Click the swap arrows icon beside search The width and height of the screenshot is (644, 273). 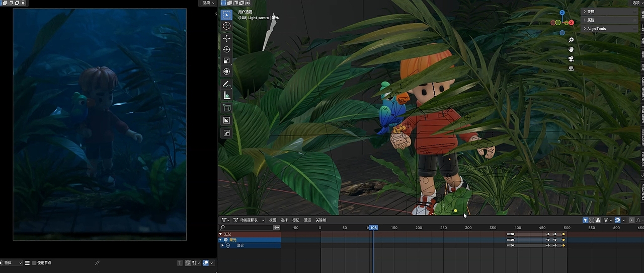(276, 228)
